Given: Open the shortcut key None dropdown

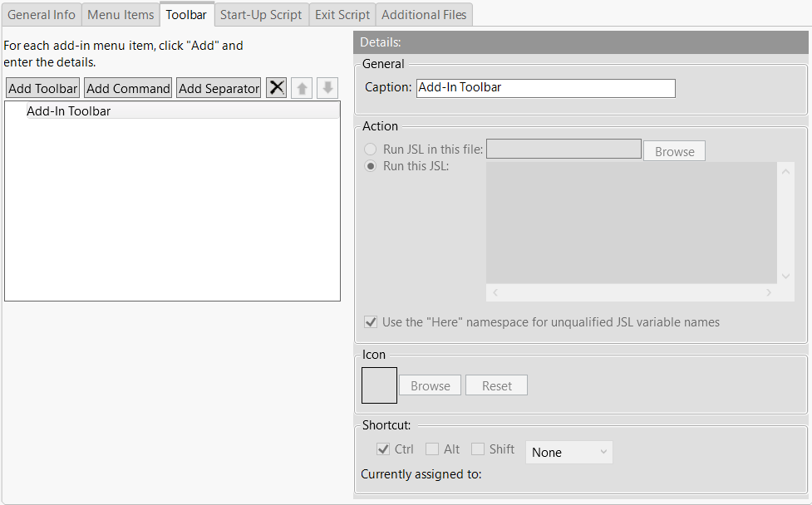Looking at the screenshot, I should (568, 452).
